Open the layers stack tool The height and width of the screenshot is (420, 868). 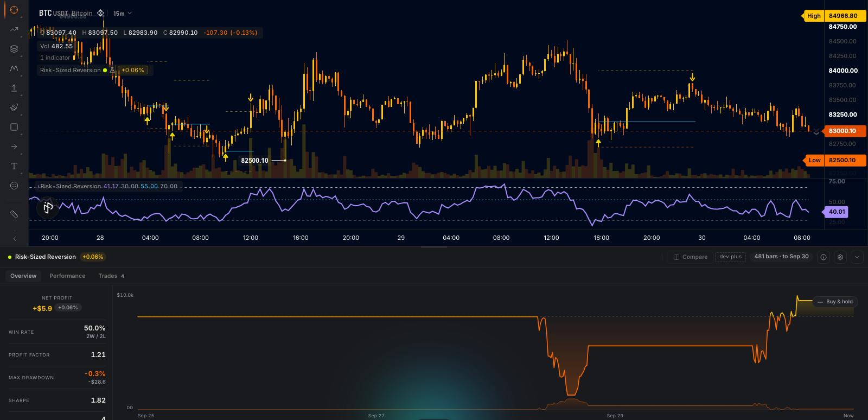pos(14,49)
